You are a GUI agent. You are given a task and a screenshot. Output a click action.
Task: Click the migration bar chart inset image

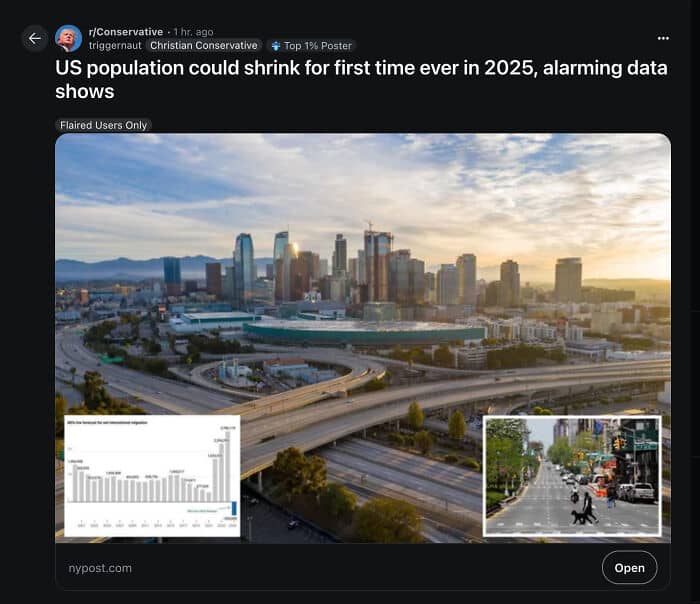coord(152,476)
